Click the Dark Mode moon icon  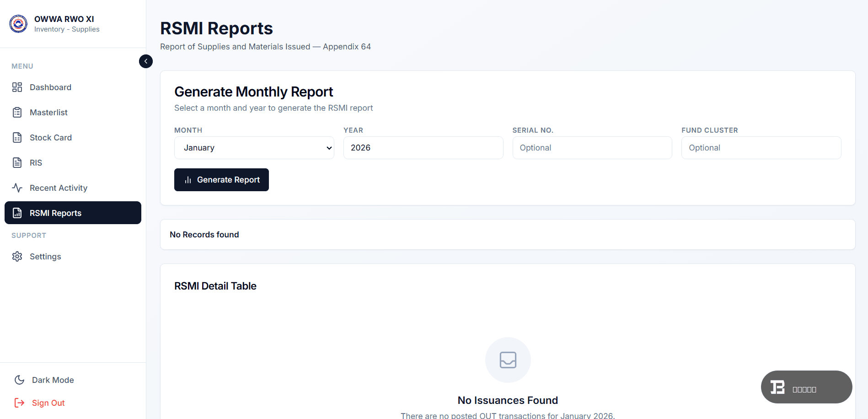tap(20, 380)
